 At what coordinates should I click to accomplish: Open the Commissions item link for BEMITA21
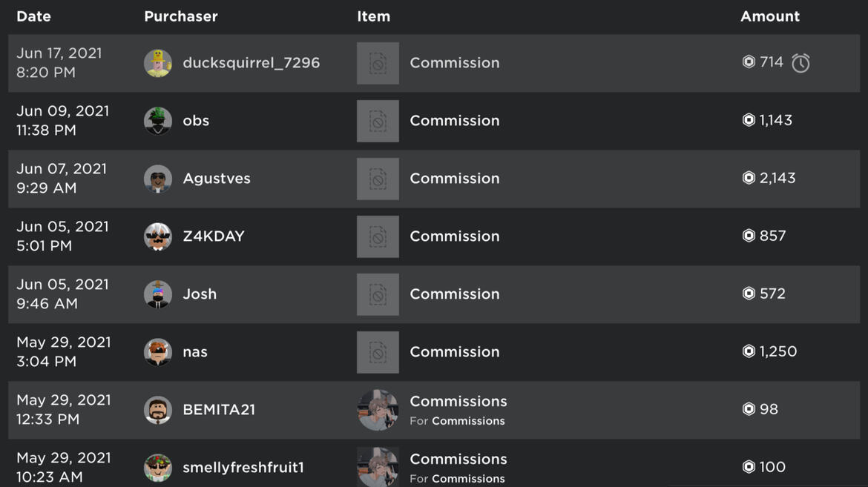(458, 401)
